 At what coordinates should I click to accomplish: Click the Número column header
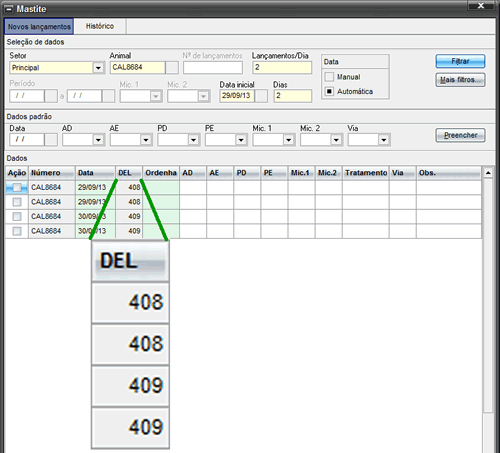pyautogui.click(x=52, y=173)
